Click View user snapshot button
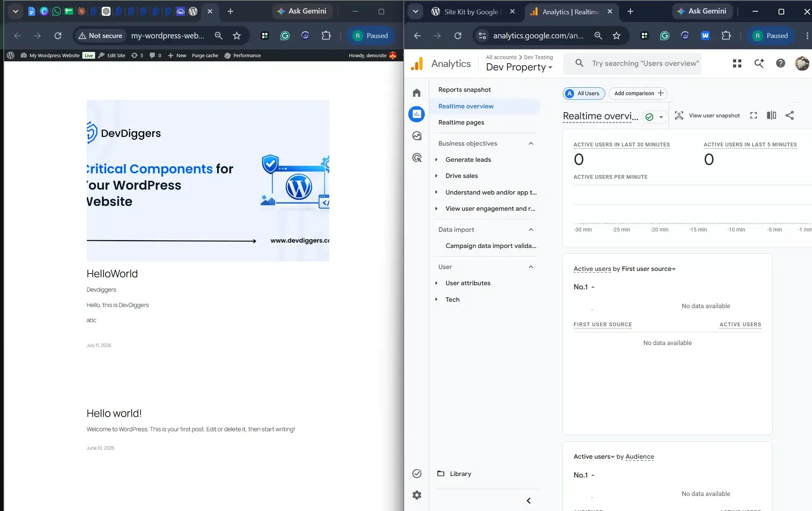This screenshot has width=812, height=511. pyautogui.click(x=707, y=116)
